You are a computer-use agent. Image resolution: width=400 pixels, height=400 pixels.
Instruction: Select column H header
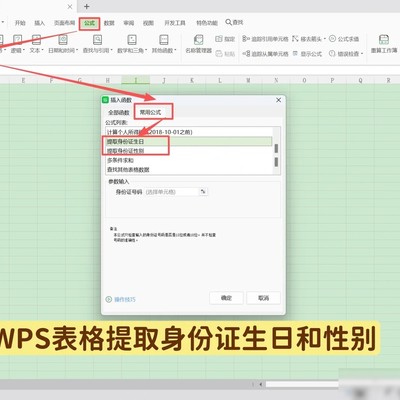tap(107, 80)
